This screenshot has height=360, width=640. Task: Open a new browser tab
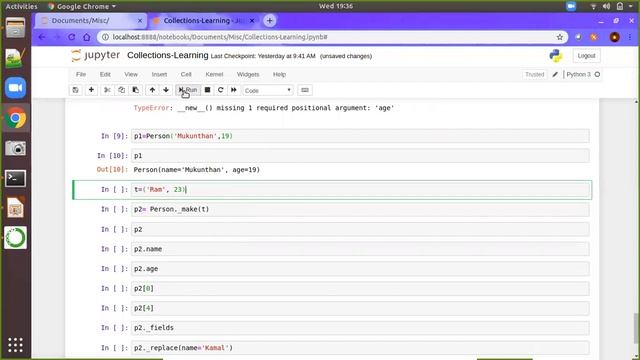pyautogui.click(x=270, y=21)
